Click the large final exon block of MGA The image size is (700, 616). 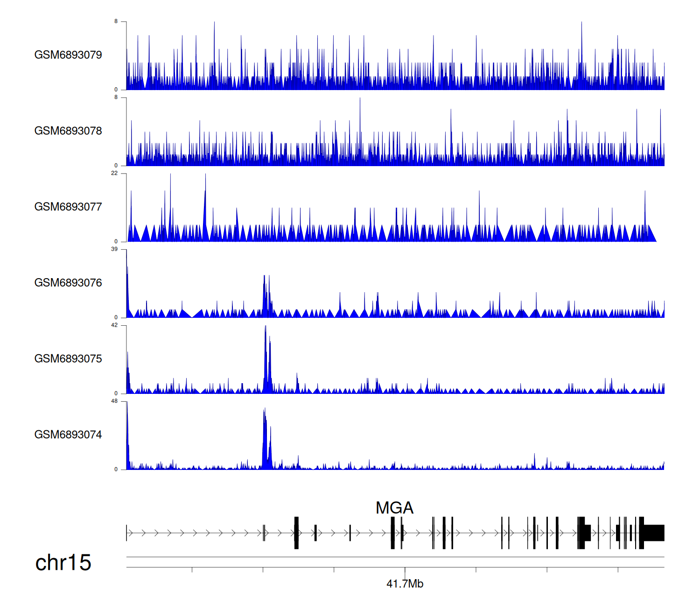click(653, 533)
